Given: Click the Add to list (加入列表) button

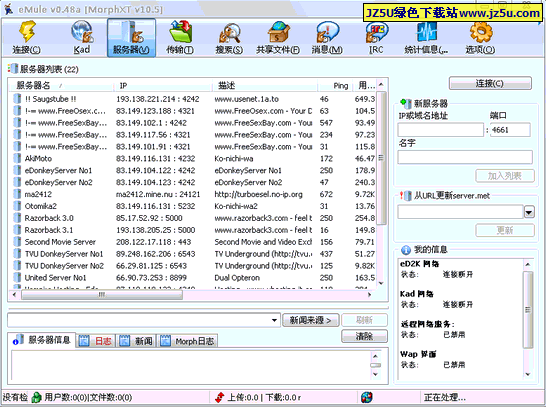Looking at the screenshot, I should tap(505, 176).
